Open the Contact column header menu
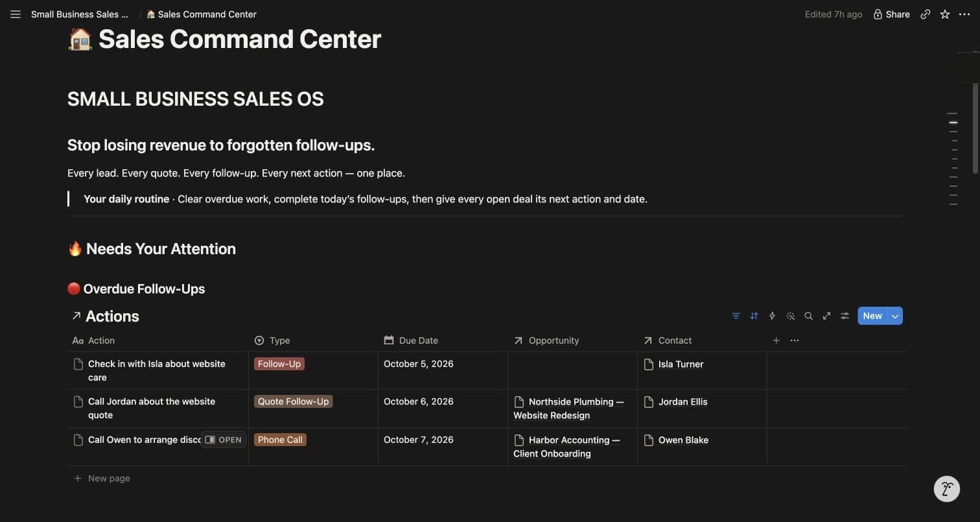Screen dimensions: 980x522 coord(703,340)
